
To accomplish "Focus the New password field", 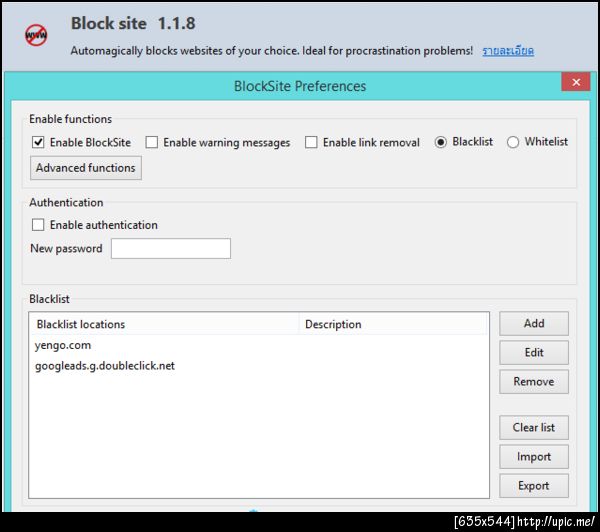I will pos(170,249).
